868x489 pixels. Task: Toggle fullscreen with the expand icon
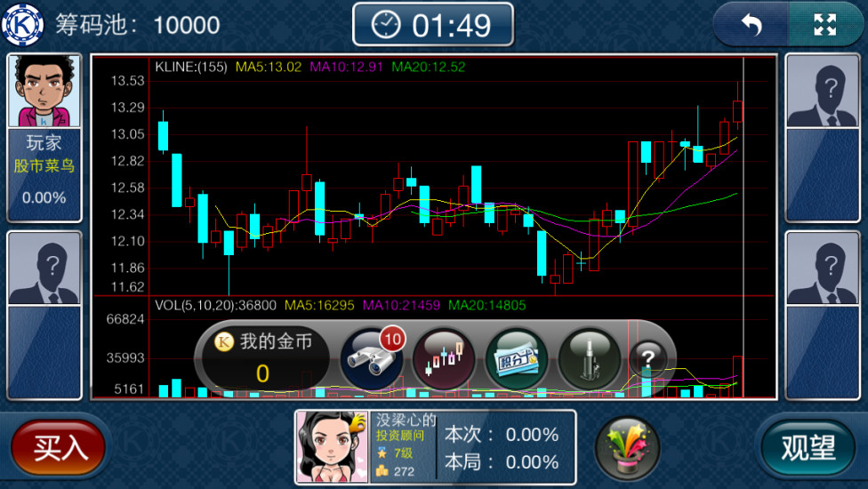pyautogui.click(x=825, y=25)
